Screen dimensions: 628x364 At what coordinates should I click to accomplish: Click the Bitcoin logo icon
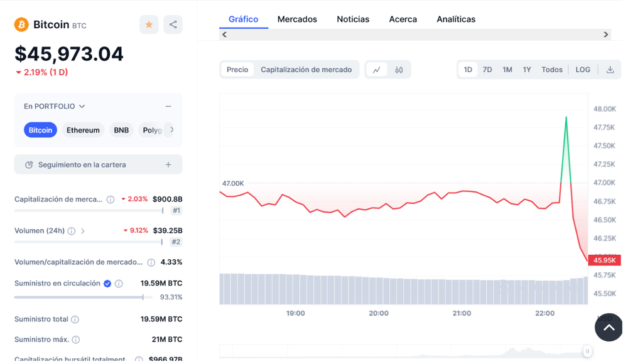tap(20, 24)
